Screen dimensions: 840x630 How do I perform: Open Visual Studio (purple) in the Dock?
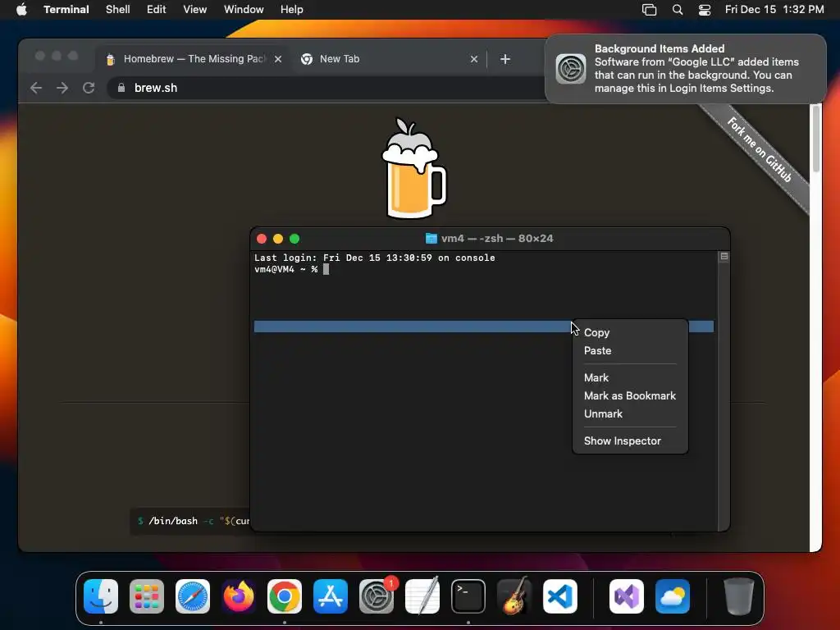626,596
